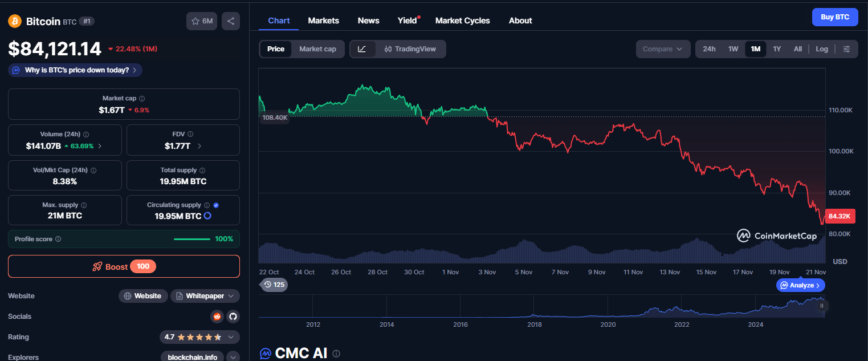Open Bitcoin's Reddit via the Reddit icon
This screenshot has width=868, height=361.
[x=217, y=316]
